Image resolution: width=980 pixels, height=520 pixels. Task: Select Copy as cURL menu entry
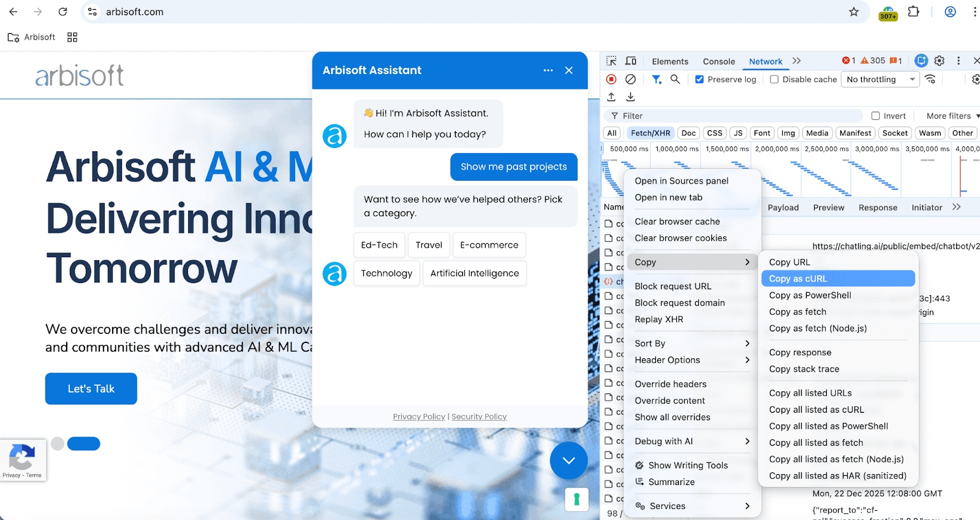click(x=837, y=279)
